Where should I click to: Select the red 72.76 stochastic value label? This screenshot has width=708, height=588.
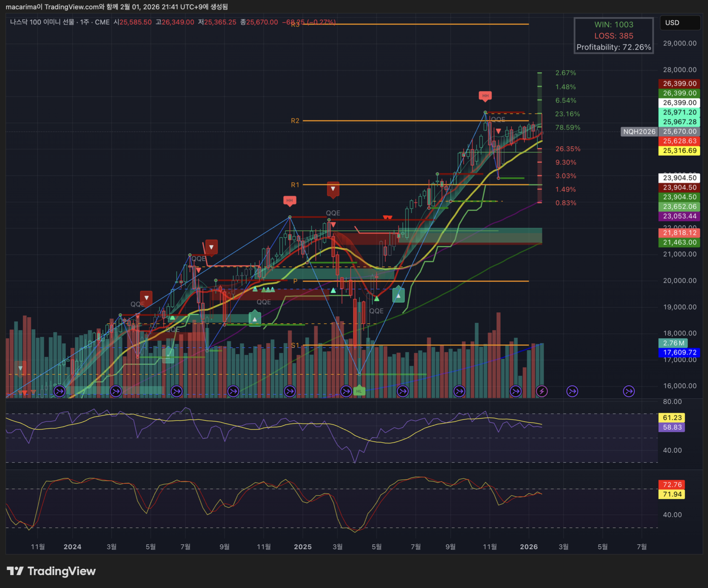[x=672, y=484]
